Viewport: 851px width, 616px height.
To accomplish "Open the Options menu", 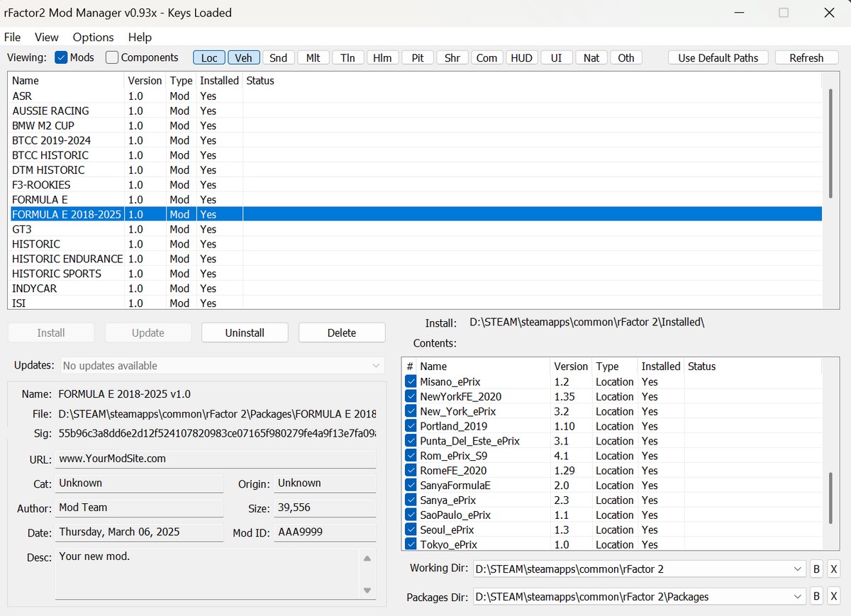I will click(x=93, y=37).
